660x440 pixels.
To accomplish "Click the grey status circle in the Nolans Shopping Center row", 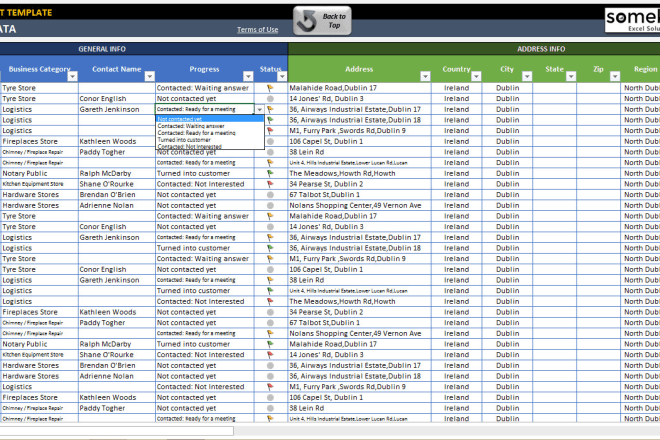I will tap(270, 205).
